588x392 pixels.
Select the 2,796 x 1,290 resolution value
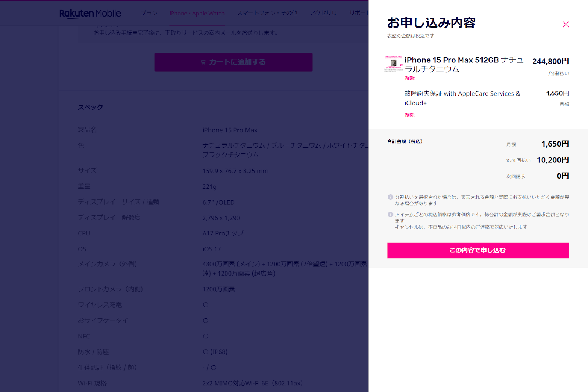tap(221, 218)
